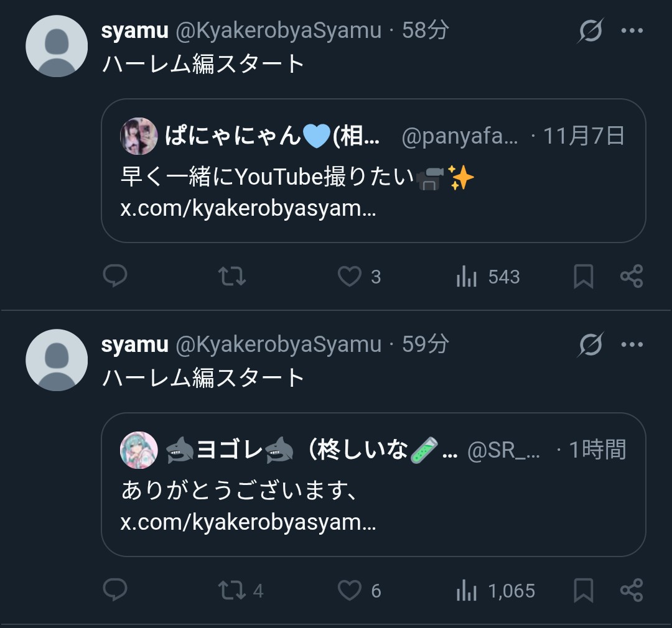Screen dimensions: 672x628
Task: Repost the post with 4 reposts
Action: [x=232, y=589]
